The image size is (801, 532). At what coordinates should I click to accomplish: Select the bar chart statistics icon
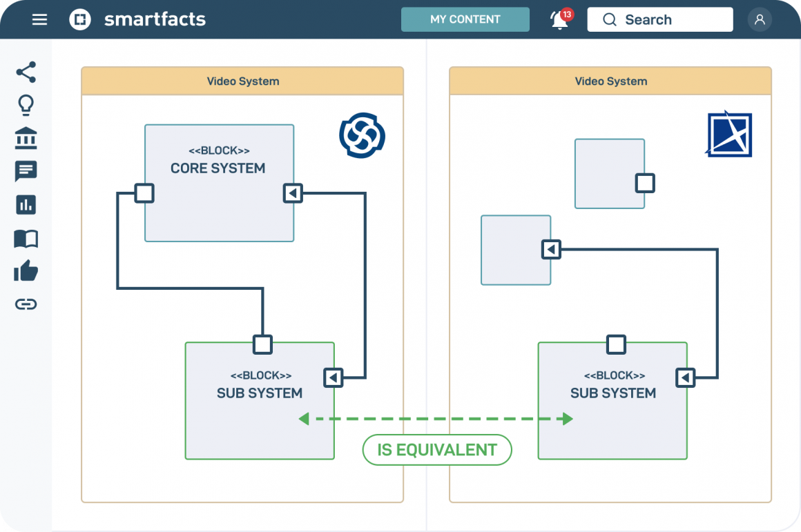tap(26, 204)
